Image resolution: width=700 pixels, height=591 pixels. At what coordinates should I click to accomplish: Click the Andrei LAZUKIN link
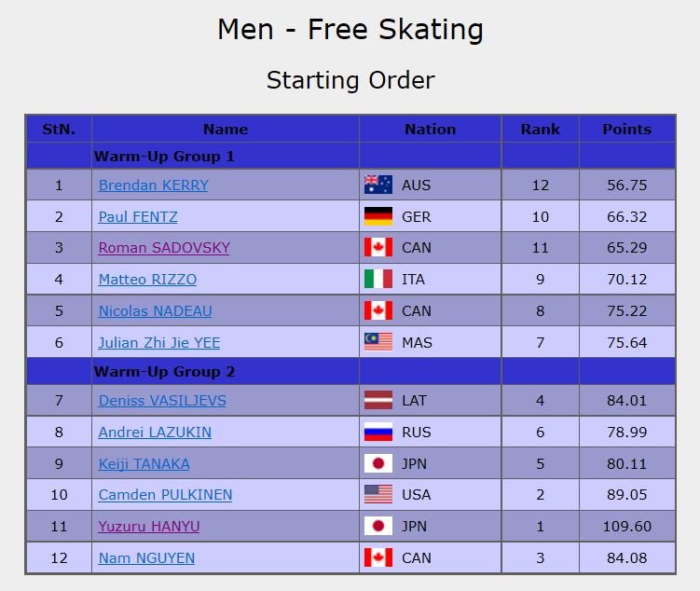[x=155, y=433]
